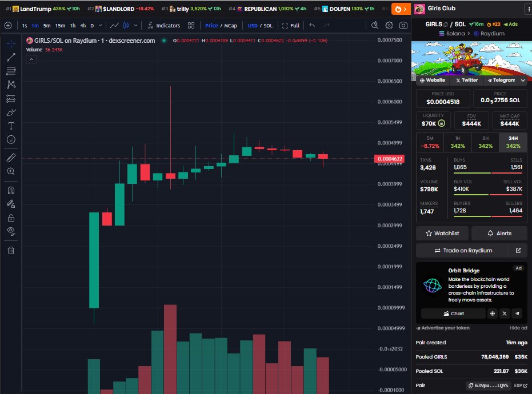Open the emoji icons tool

click(x=11, y=140)
